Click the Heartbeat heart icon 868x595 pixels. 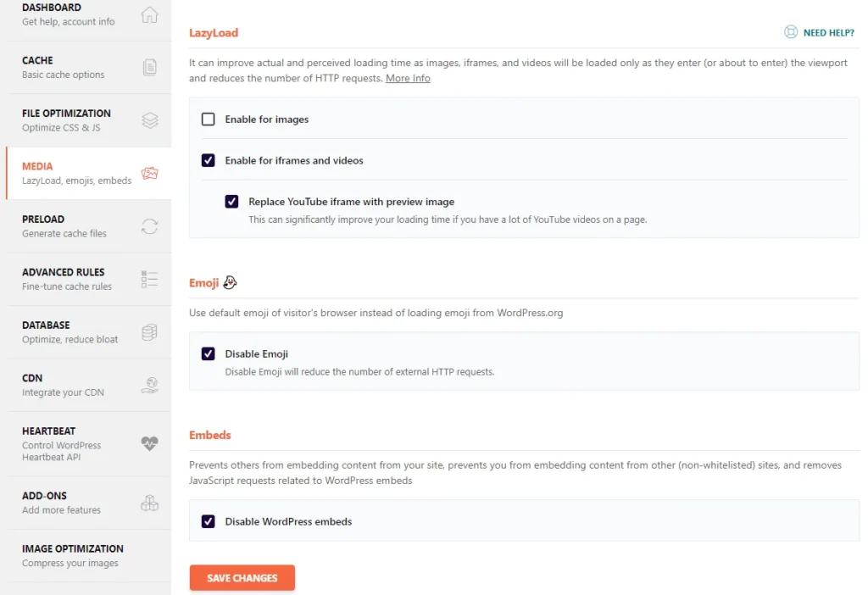[149, 443]
